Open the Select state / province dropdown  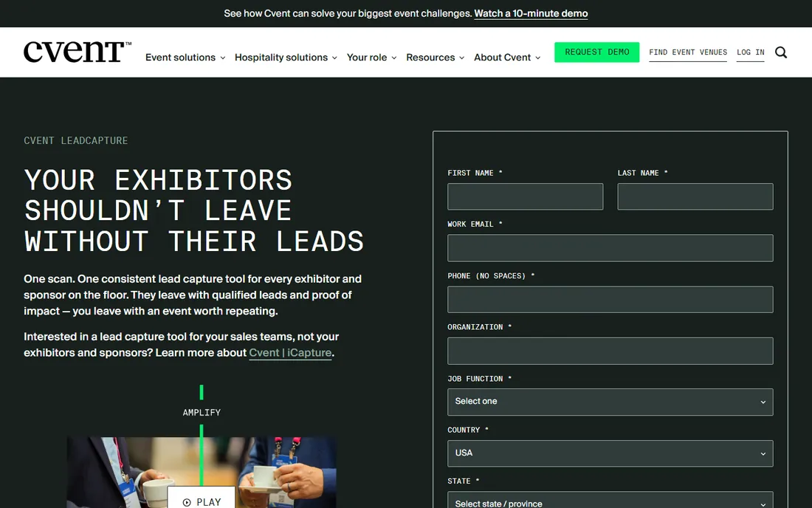[610, 500]
